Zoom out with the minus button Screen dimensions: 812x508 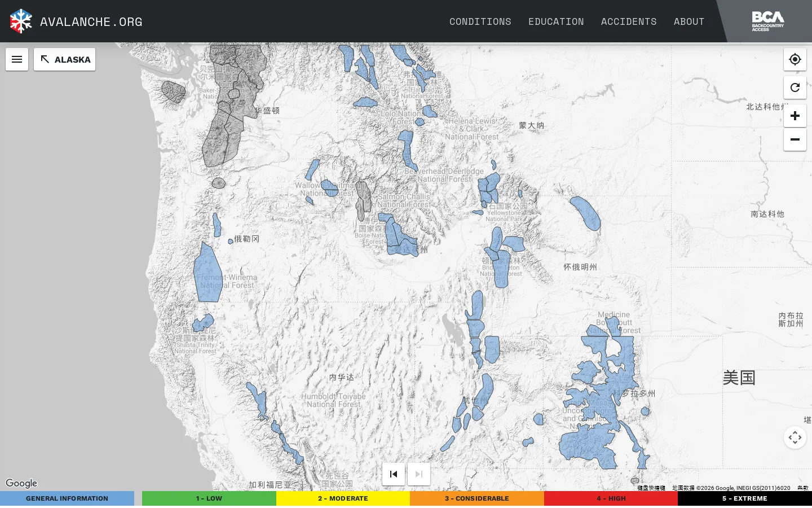click(795, 139)
